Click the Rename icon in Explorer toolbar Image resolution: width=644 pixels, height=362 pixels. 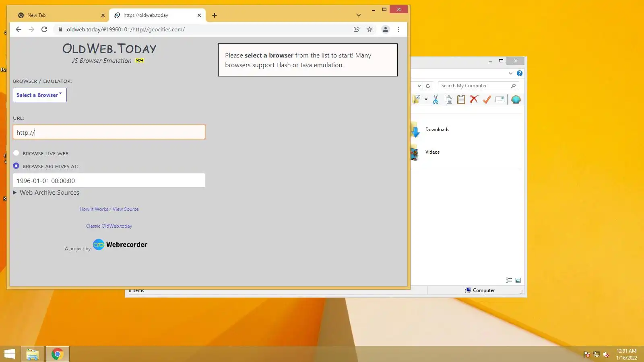[500, 99]
